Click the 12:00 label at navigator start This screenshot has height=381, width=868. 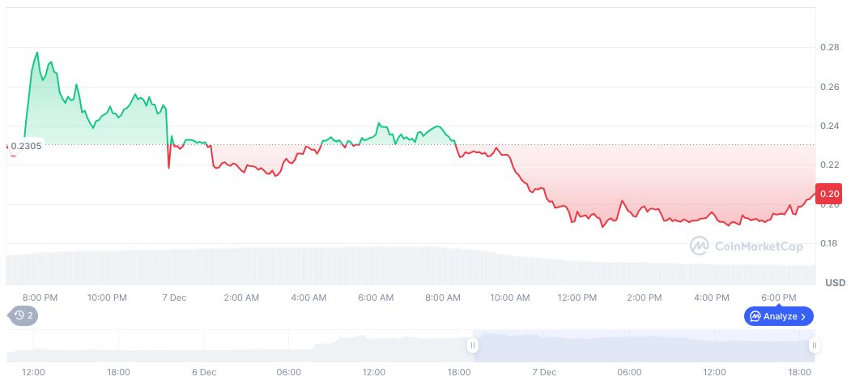click(33, 372)
